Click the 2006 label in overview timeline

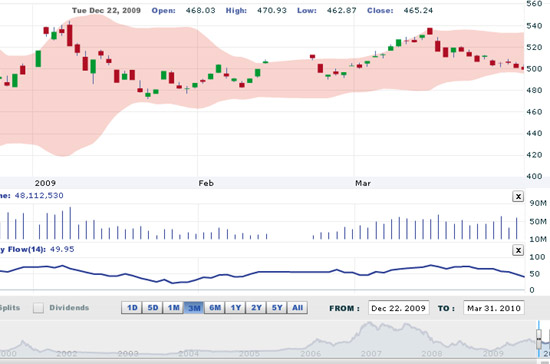click(x=310, y=353)
